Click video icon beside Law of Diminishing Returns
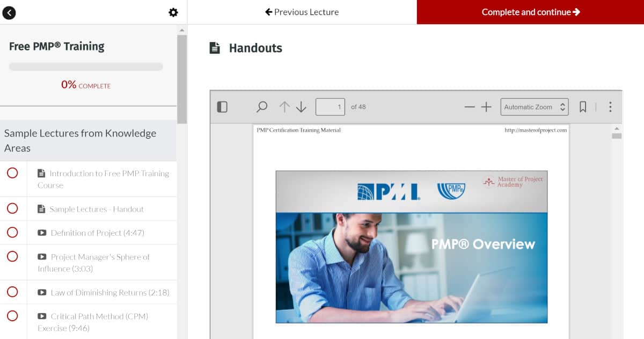The height and width of the screenshot is (339, 644). 42,292
